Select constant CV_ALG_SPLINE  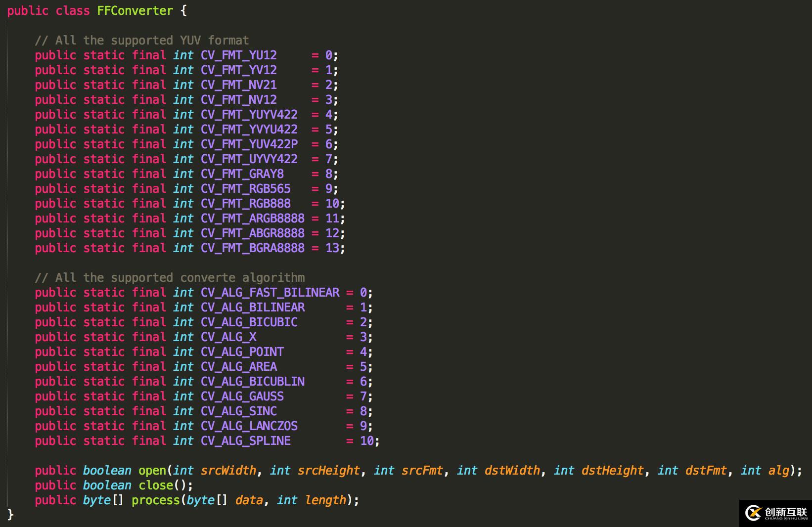tap(246, 440)
